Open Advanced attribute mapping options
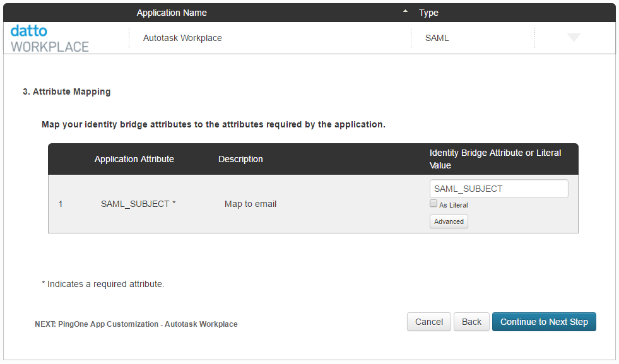Screen dimensions: 619x364 tap(449, 221)
